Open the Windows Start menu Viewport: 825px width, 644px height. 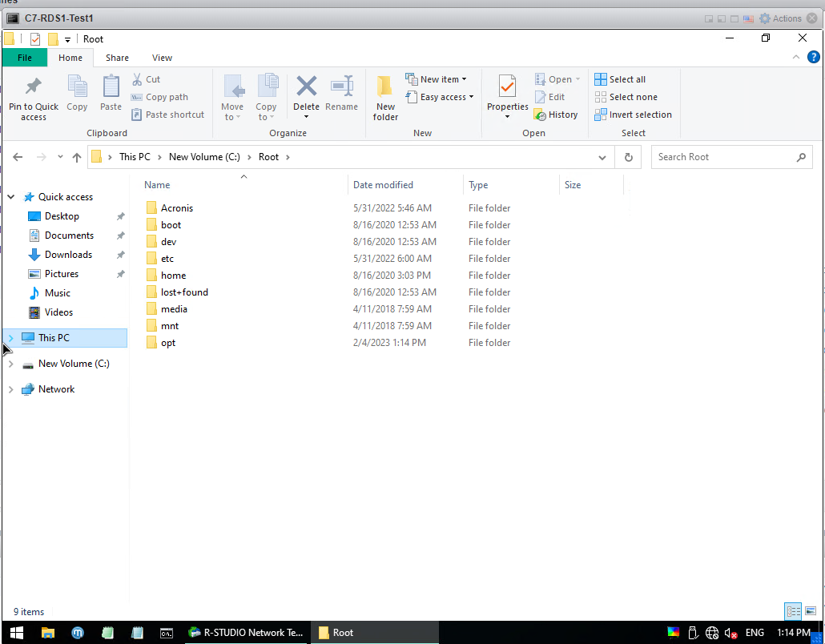pyautogui.click(x=15, y=633)
